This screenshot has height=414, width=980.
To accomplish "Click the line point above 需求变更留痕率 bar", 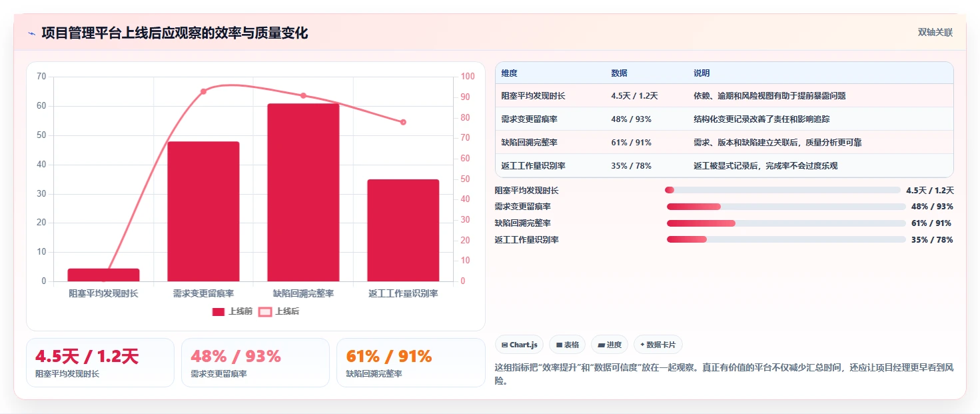I will (x=203, y=91).
